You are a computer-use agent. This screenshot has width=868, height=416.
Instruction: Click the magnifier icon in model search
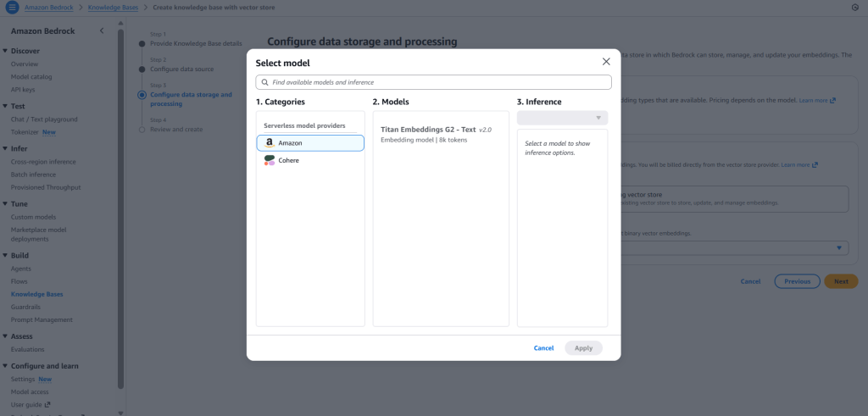click(264, 83)
